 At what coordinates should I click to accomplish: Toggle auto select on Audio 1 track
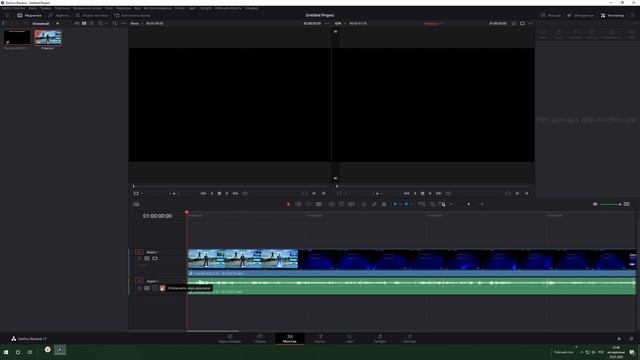[147, 288]
